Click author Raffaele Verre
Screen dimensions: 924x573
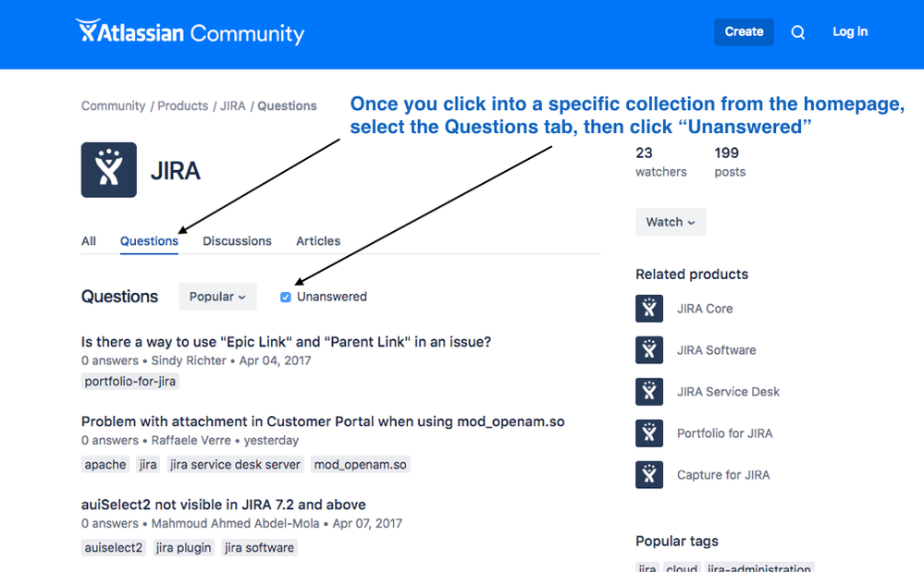[191, 441]
